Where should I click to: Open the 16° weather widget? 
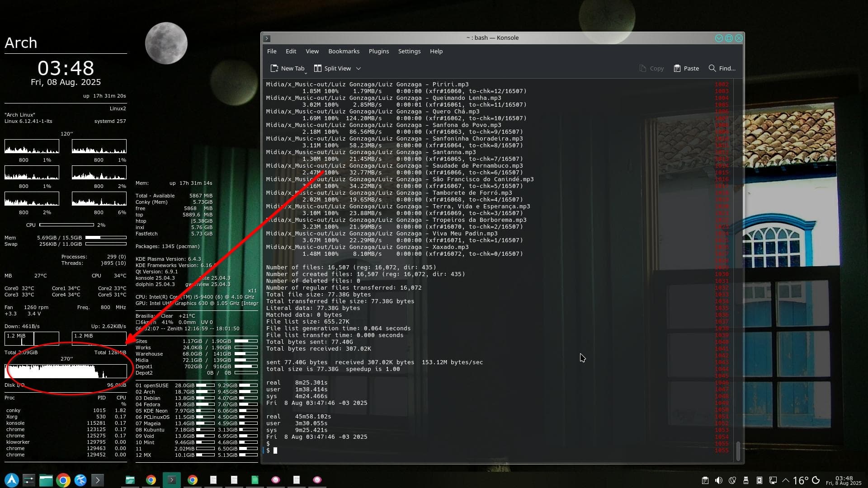[x=800, y=480]
